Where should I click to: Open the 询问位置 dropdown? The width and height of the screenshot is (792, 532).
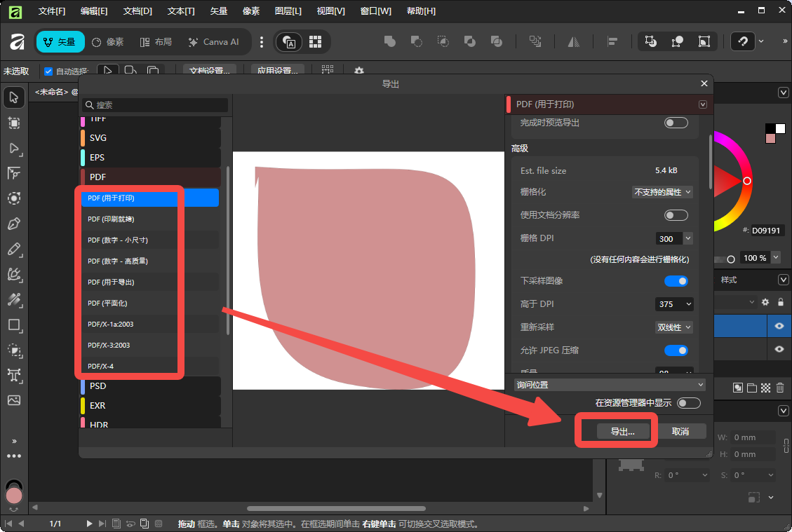click(610, 385)
